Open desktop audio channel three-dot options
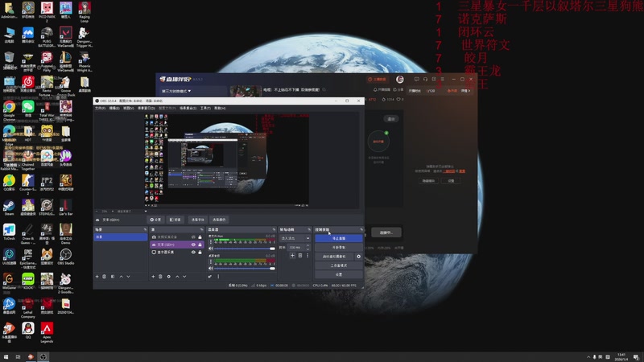Viewport: 644px width, 362px height. click(x=211, y=261)
